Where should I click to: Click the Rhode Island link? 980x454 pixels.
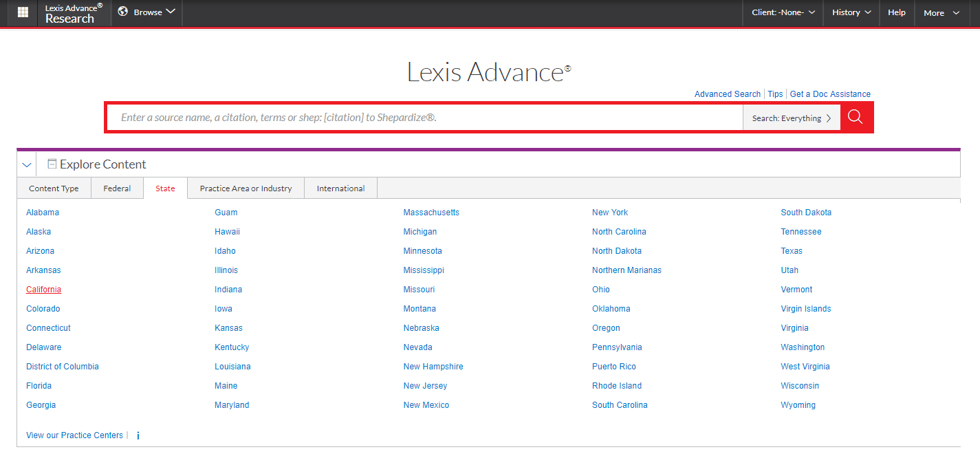click(x=617, y=386)
